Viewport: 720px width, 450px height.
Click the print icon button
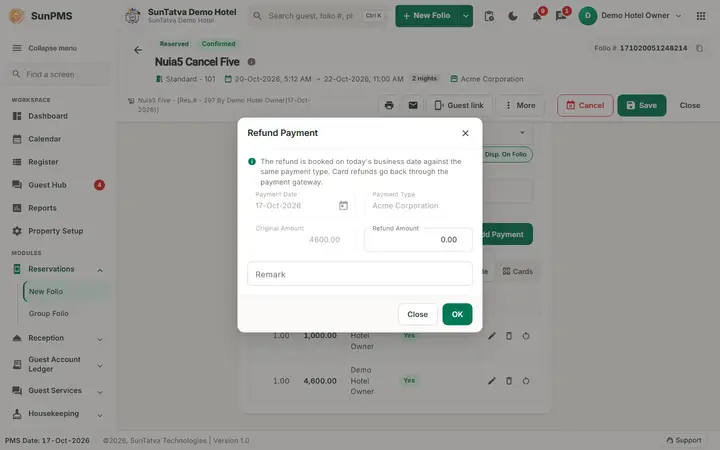389,105
